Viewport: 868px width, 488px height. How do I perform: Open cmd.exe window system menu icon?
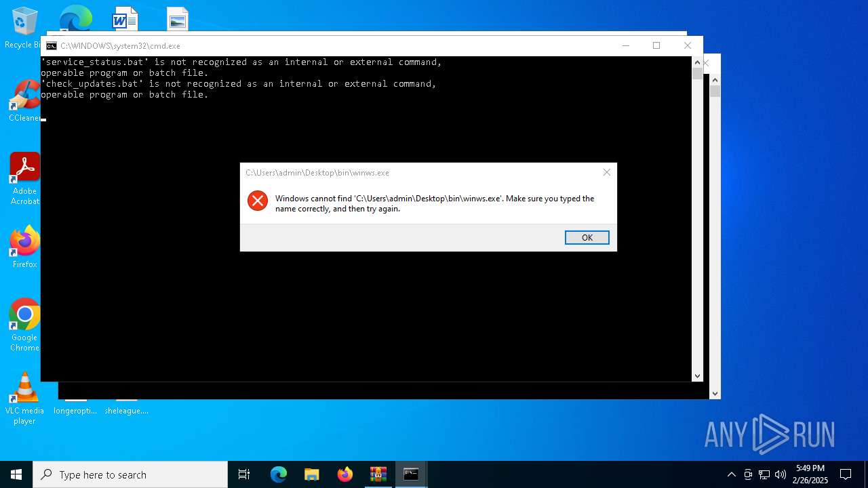(x=51, y=46)
